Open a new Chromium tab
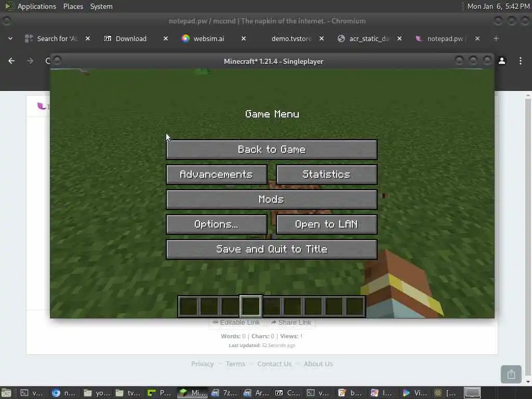 [496, 38]
